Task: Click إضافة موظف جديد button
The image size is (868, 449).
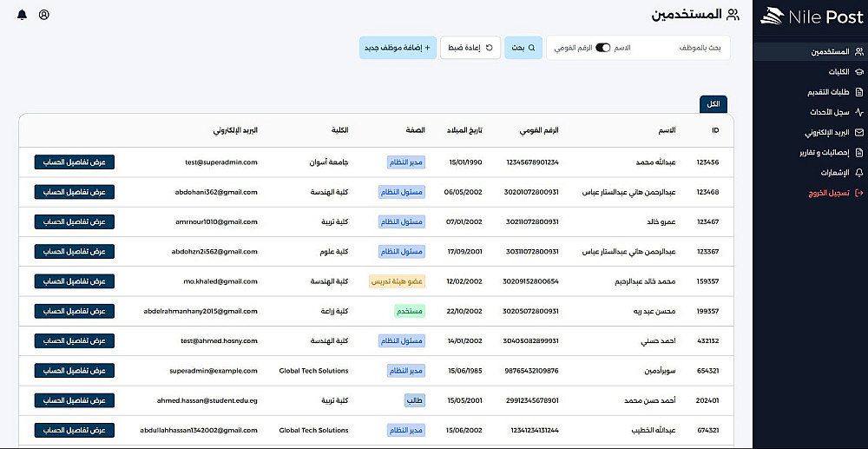Action: click(x=398, y=48)
